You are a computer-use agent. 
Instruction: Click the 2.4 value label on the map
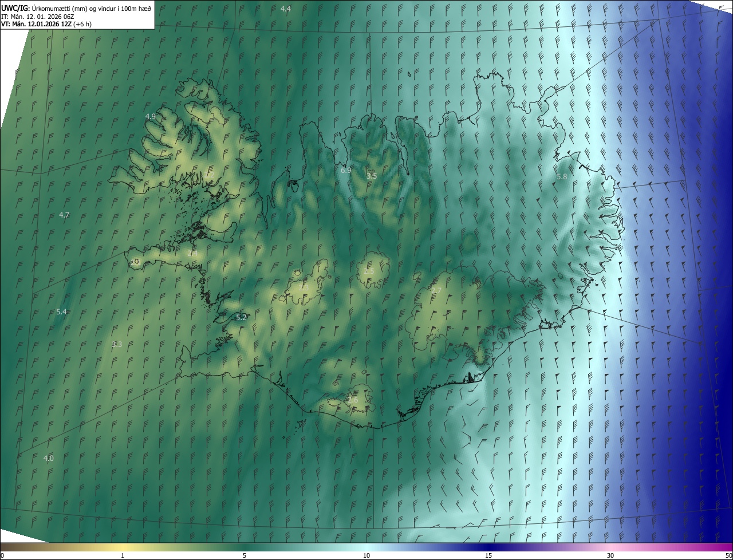tap(192, 253)
